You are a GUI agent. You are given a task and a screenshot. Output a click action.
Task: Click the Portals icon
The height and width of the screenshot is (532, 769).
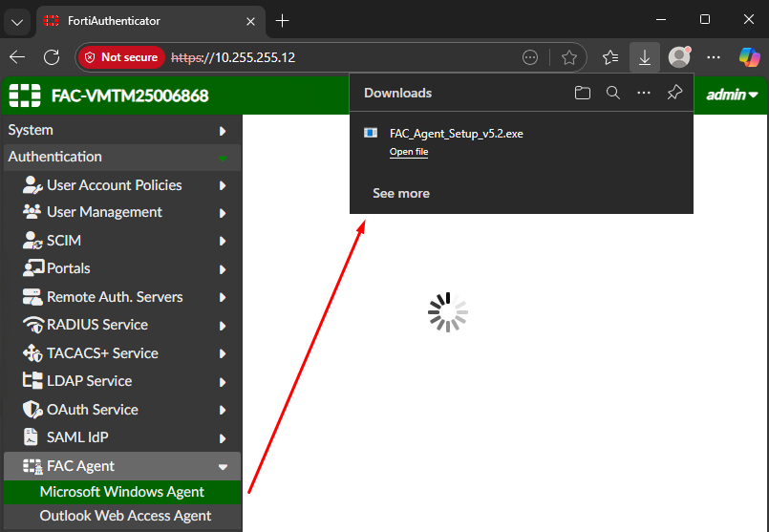pos(33,268)
